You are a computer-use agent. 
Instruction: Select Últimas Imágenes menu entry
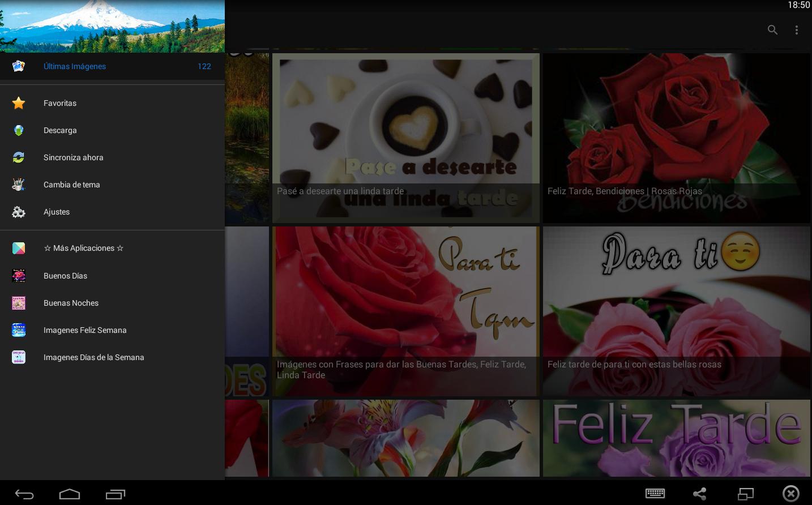pos(112,66)
